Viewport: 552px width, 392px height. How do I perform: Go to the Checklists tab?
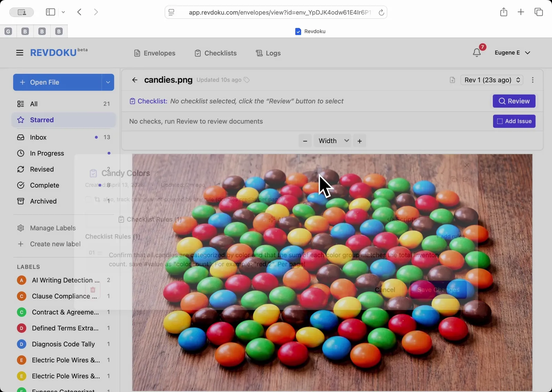point(216,53)
